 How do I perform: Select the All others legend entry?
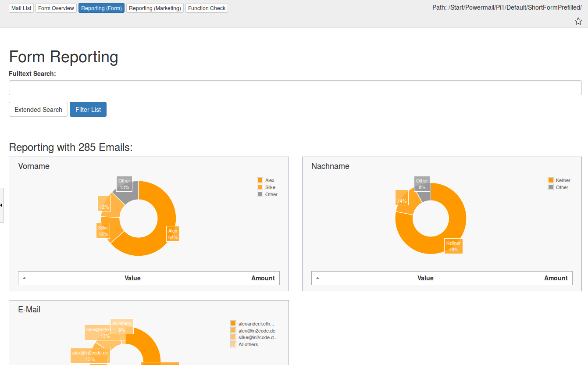click(248, 344)
